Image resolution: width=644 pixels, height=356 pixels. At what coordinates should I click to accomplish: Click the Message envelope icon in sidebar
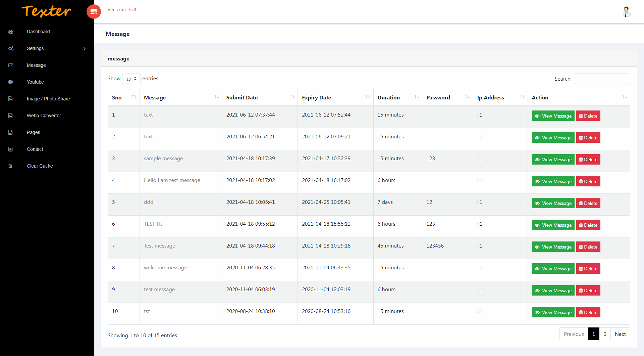point(11,65)
